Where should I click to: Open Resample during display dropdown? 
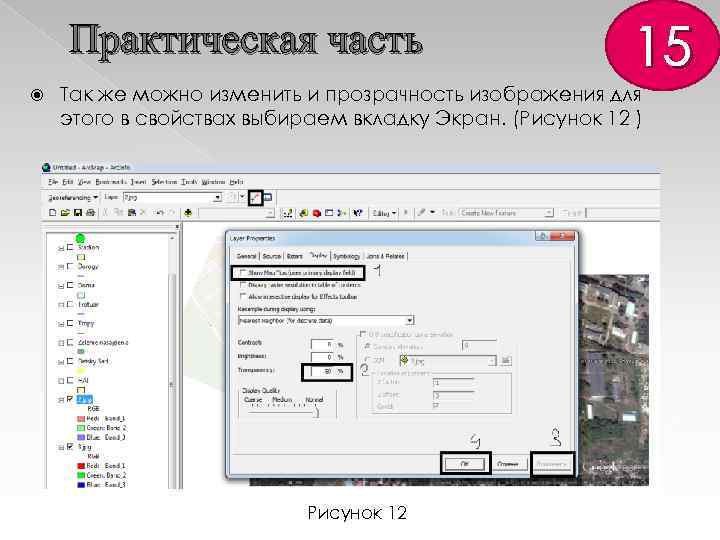click(410, 320)
